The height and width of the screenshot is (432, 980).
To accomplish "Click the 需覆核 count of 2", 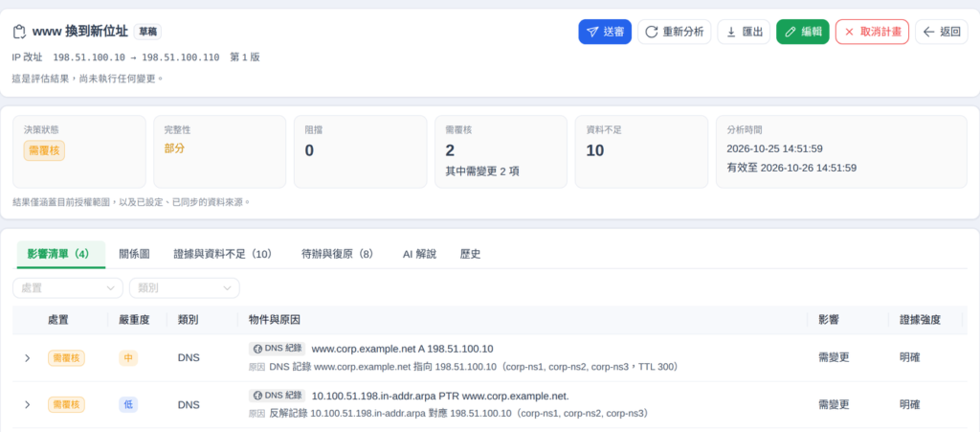I will pyautogui.click(x=450, y=150).
